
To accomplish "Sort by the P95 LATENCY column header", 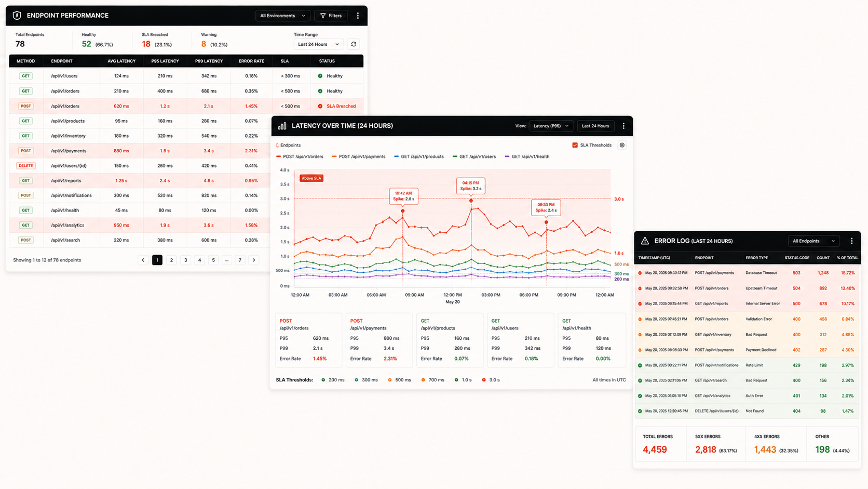I will [x=165, y=61].
